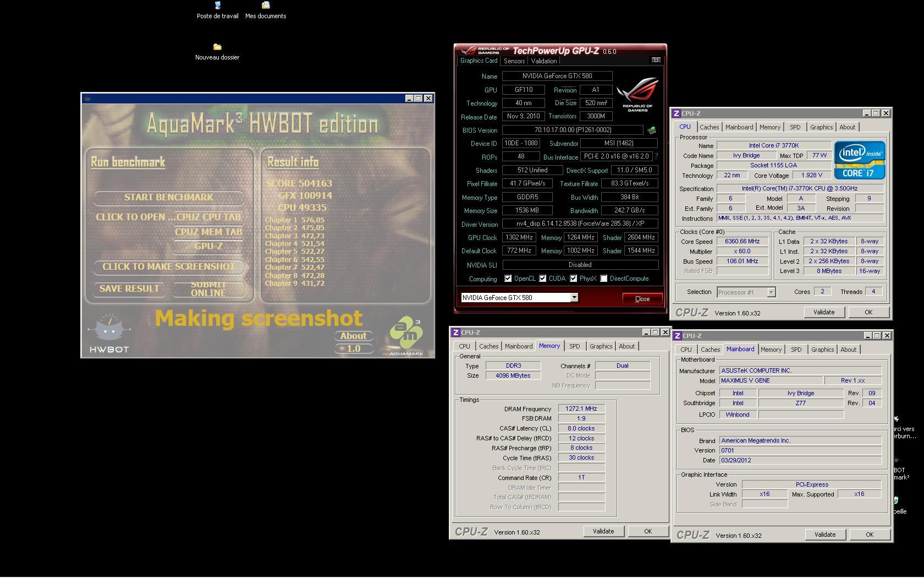Click the bus interface question mark icon
This screenshot has height=578, width=924.
coord(656,156)
